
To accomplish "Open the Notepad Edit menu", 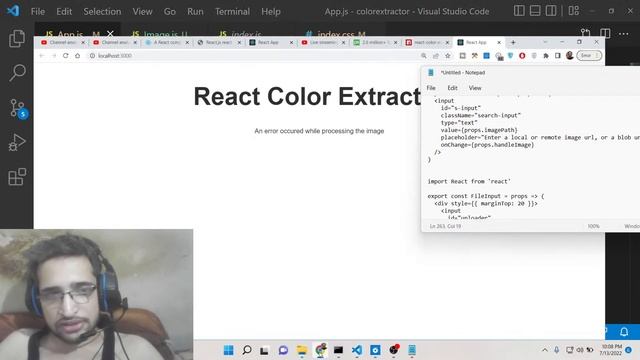I will click(x=452, y=88).
